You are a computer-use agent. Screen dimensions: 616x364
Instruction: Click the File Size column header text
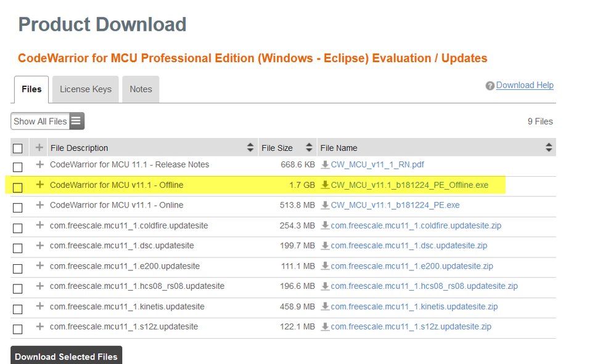277,148
